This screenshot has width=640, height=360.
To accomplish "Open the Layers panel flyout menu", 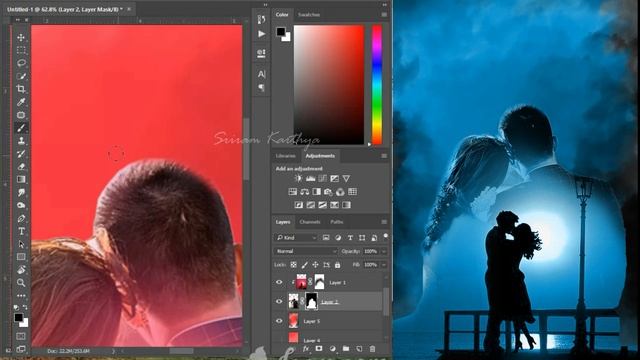I will click(x=384, y=222).
